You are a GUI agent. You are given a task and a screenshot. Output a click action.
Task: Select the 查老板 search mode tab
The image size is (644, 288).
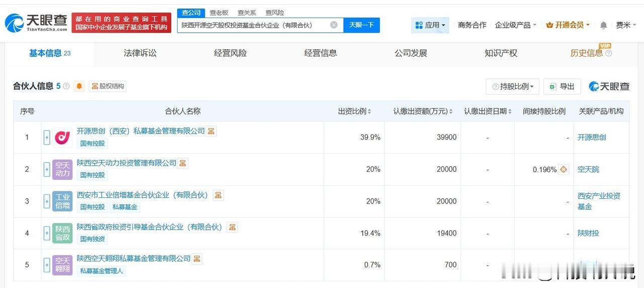click(219, 13)
